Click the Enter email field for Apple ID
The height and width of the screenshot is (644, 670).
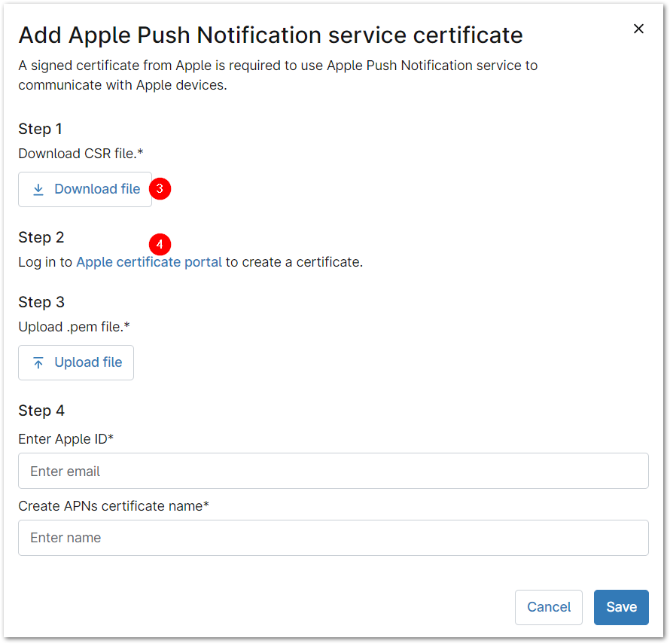click(x=333, y=470)
